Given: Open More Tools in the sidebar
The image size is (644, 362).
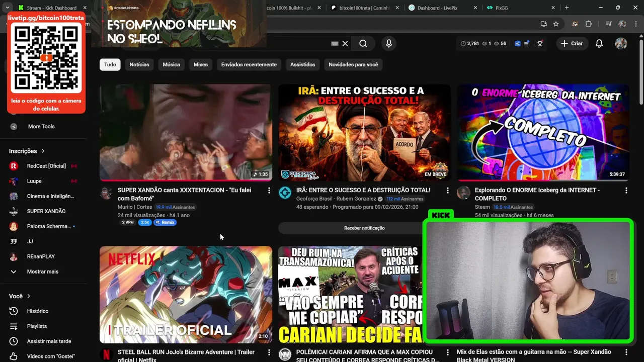Looking at the screenshot, I should point(41,127).
